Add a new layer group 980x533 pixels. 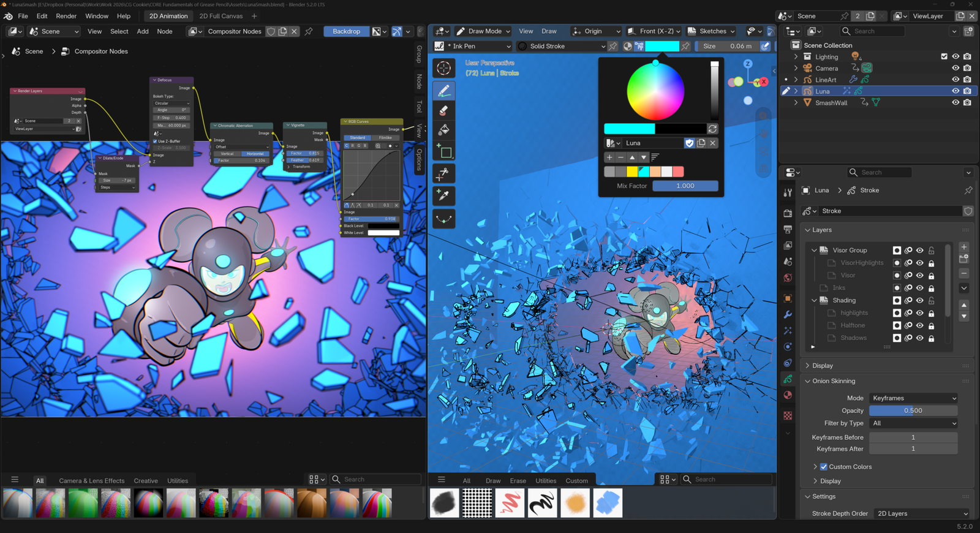click(964, 259)
